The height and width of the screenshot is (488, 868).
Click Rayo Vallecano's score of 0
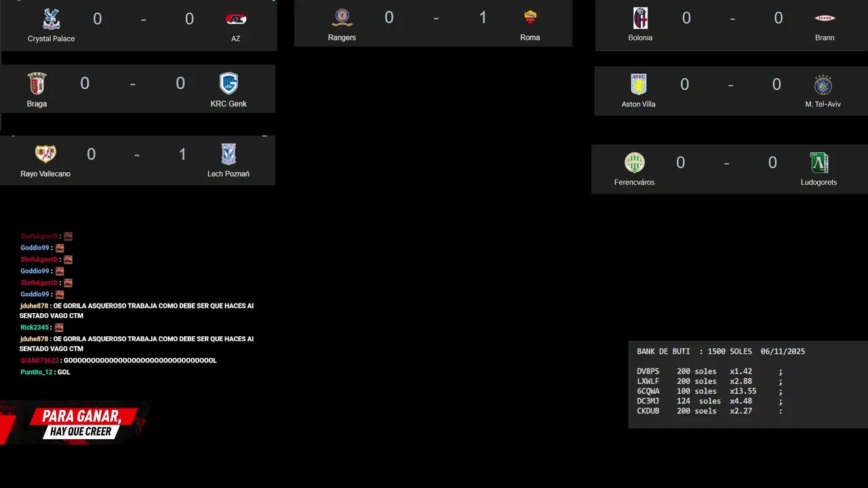pyautogui.click(x=91, y=155)
